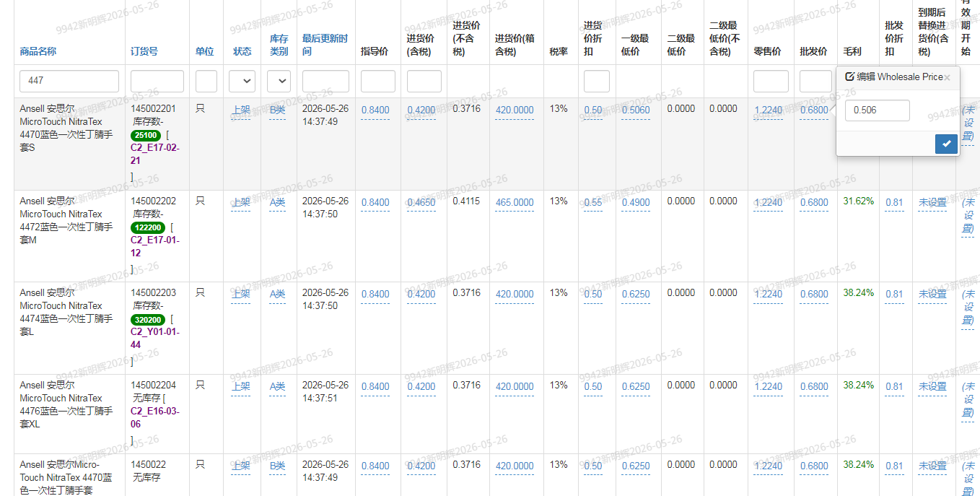The image size is (980, 496).
Task: Edit A类 category in row 145002202
Action: pyautogui.click(x=278, y=203)
